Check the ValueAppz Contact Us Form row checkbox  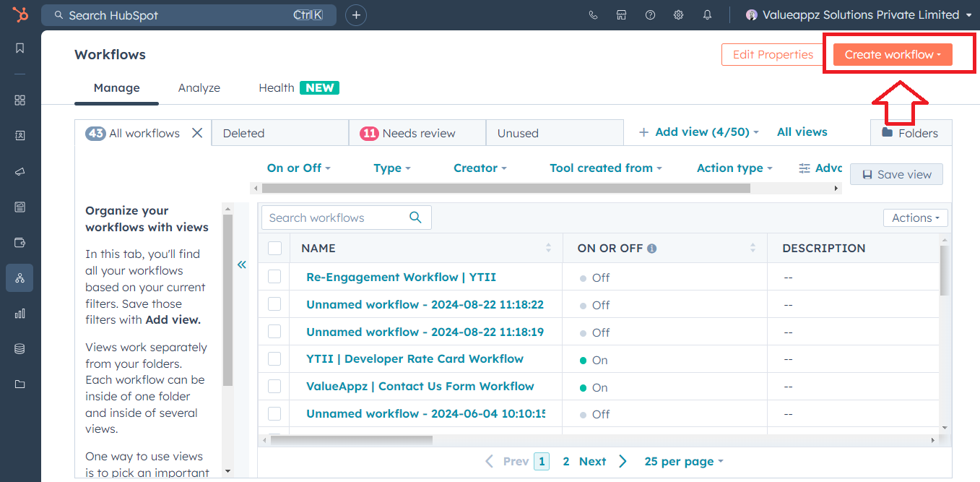click(274, 387)
